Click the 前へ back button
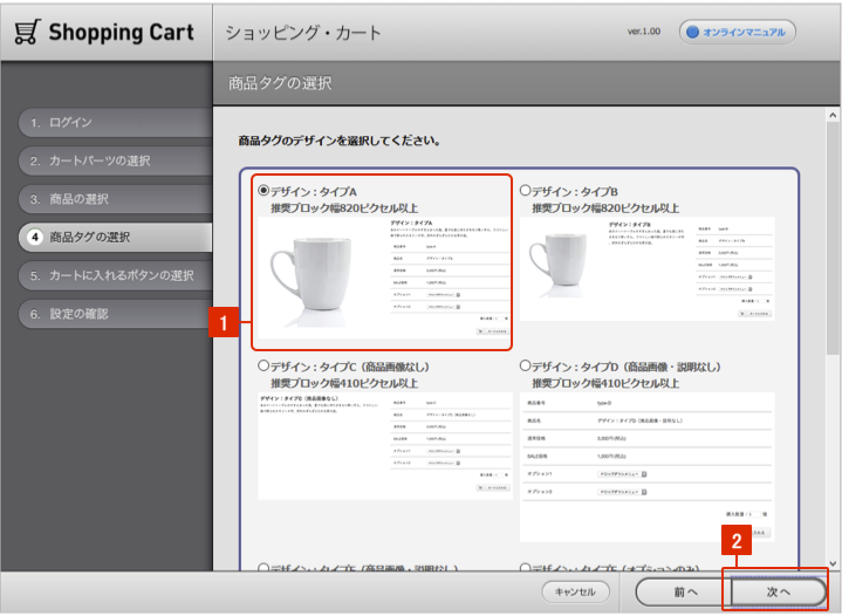Screen dimensions: 842x616 (x=684, y=592)
